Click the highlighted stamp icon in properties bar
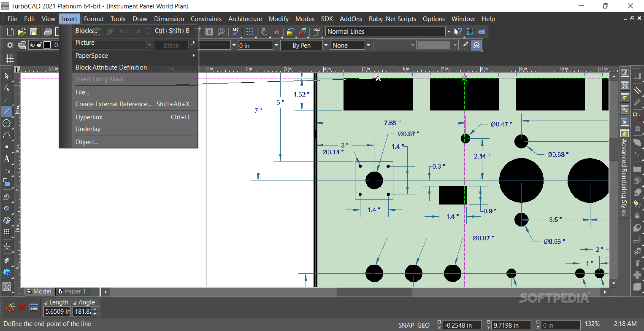The height and width of the screenshot is (331, 644). tap(476, 45)
